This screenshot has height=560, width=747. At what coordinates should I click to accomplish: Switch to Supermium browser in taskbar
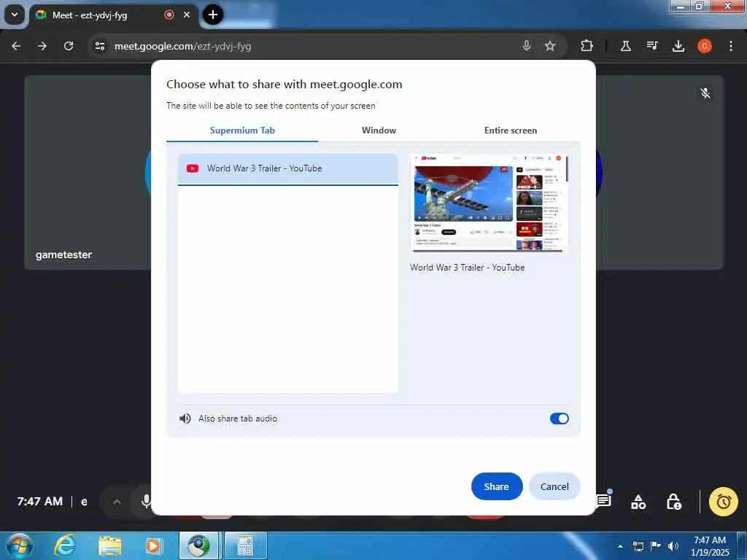click(198, 545)
